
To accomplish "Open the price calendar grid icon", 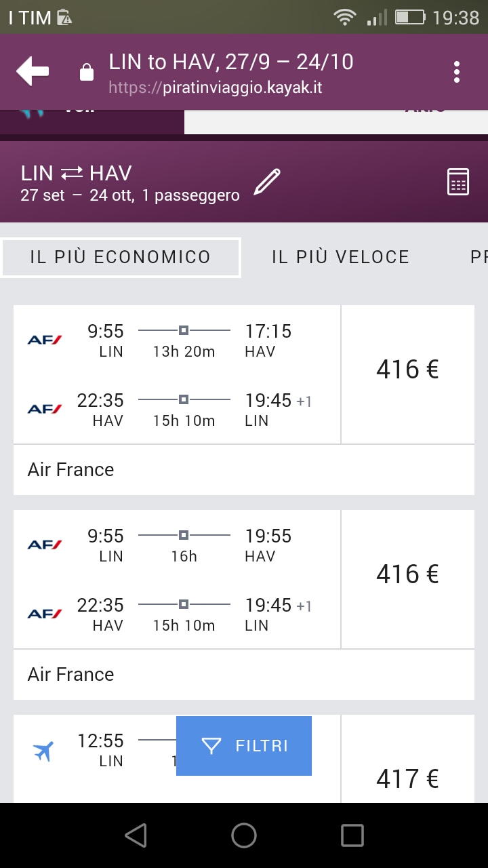I will point(458,182).
